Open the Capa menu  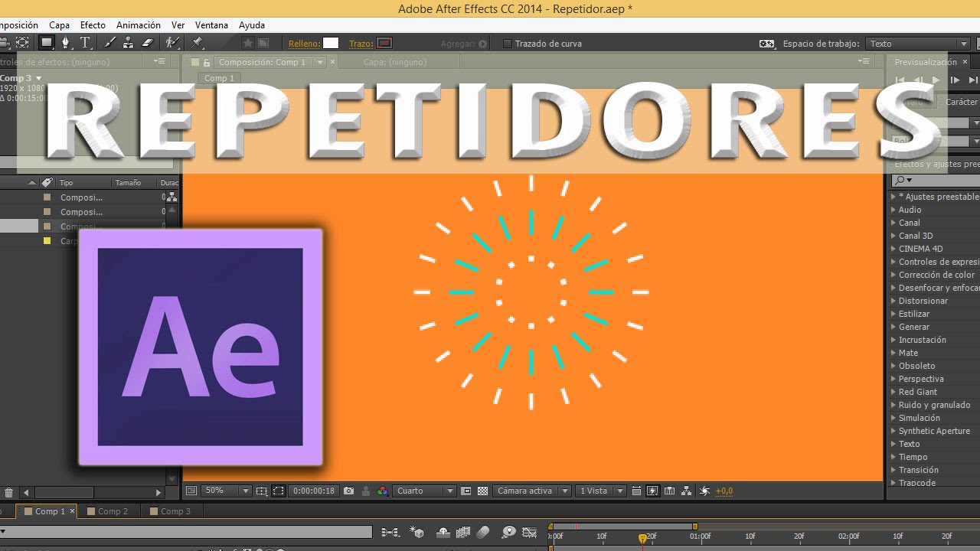[x=59, y=25]
